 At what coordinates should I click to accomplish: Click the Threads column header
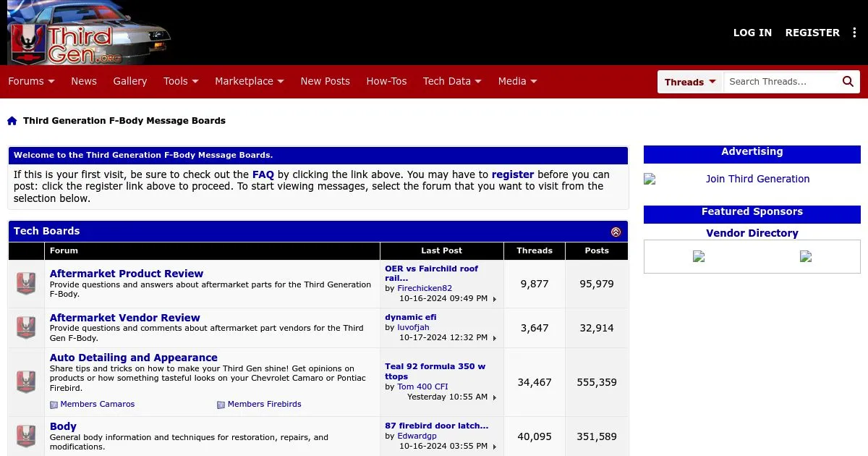(535, 250)
